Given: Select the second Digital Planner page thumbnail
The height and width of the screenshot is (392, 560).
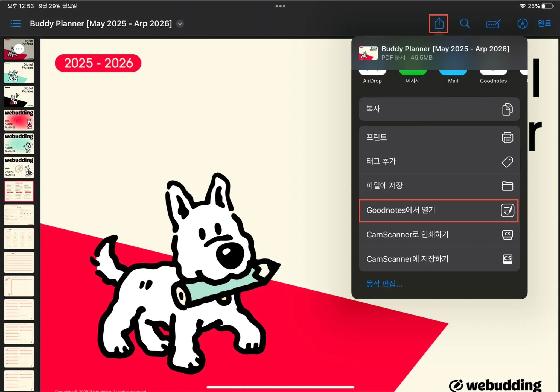Looking at the screenshot, I should pos(19,73).
